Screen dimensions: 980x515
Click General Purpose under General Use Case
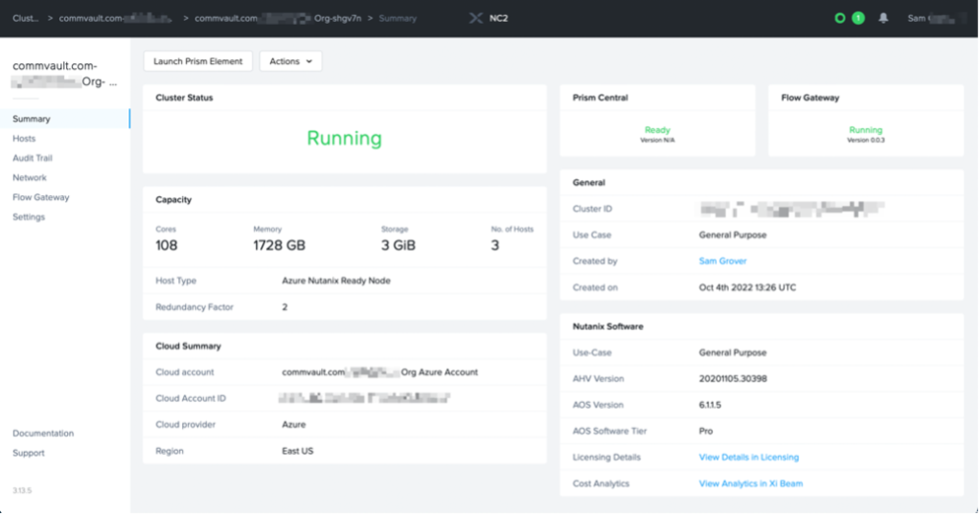[733, 235]
